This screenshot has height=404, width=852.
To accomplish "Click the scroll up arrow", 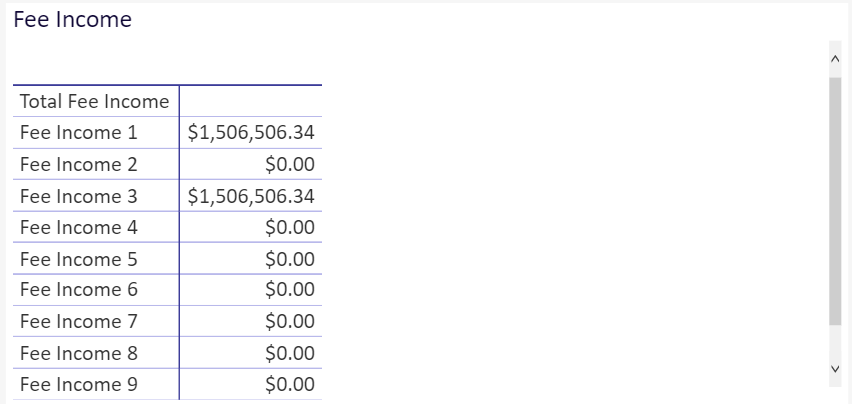I will pyautogui.click(x=835, y=59).
